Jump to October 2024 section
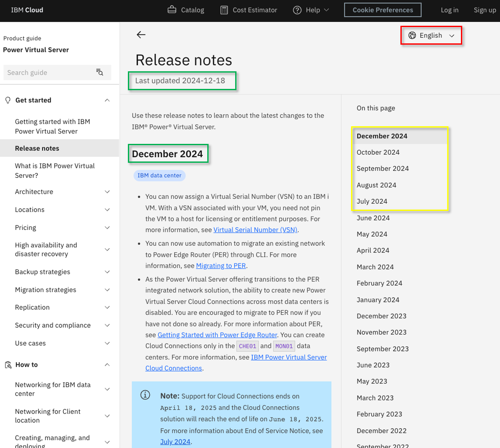 click(378, 152)
